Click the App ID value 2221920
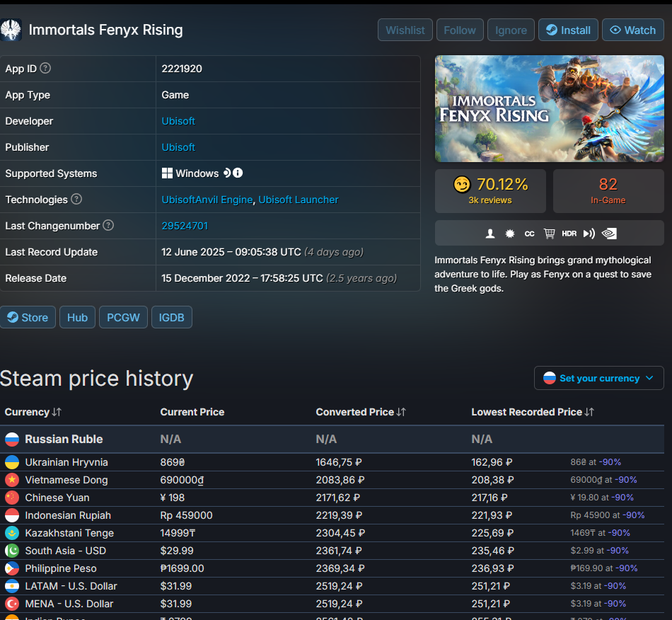The height and width of the screenshot is (620, 672). tap(182, 69)
